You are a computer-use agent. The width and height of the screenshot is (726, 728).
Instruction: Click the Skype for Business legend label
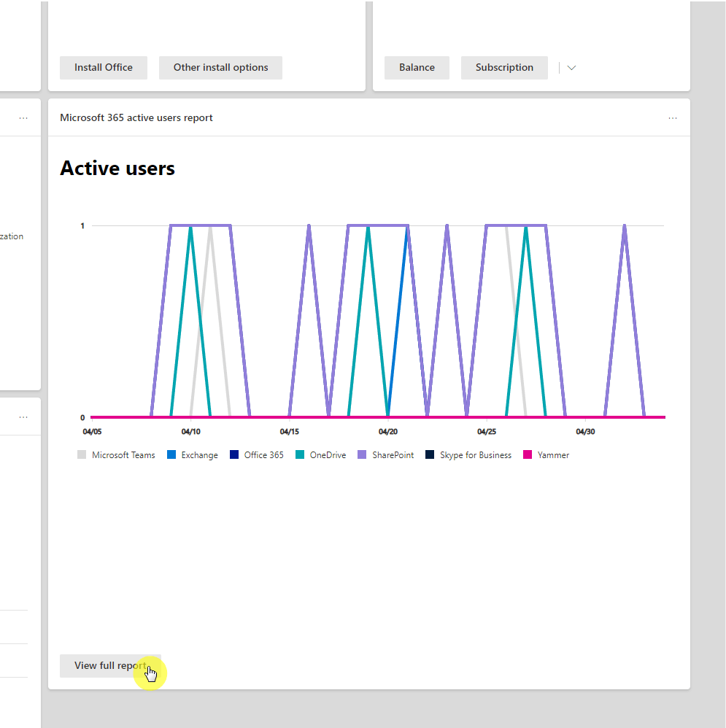pyautogui.click(x=476, y=455)
